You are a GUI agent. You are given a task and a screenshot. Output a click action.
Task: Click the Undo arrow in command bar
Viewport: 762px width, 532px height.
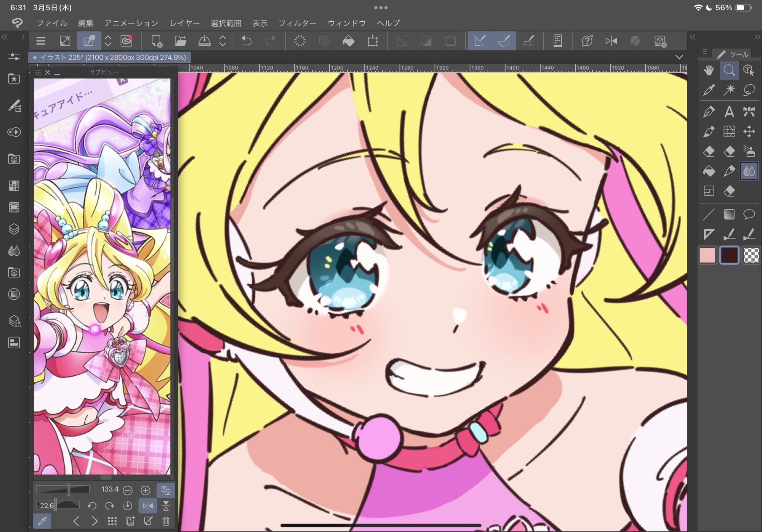[x=247, y=41]
